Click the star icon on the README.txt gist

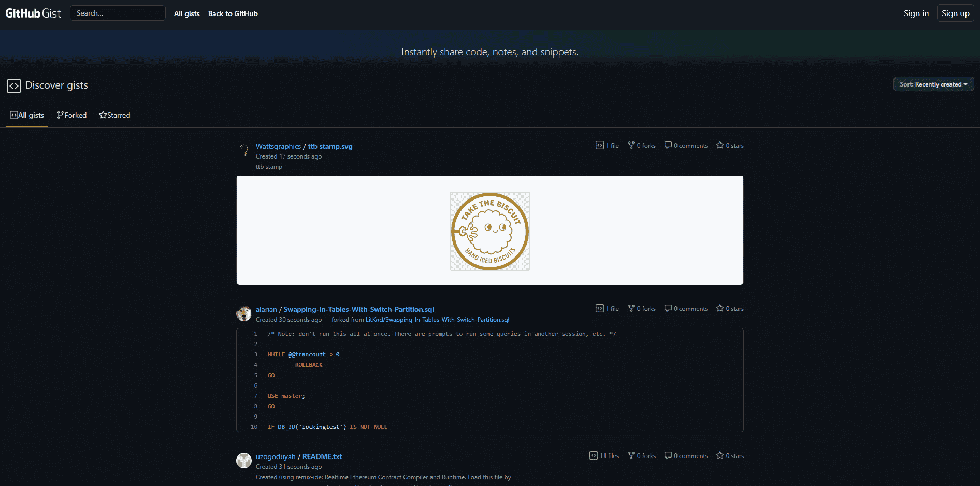tap(719, 456)
